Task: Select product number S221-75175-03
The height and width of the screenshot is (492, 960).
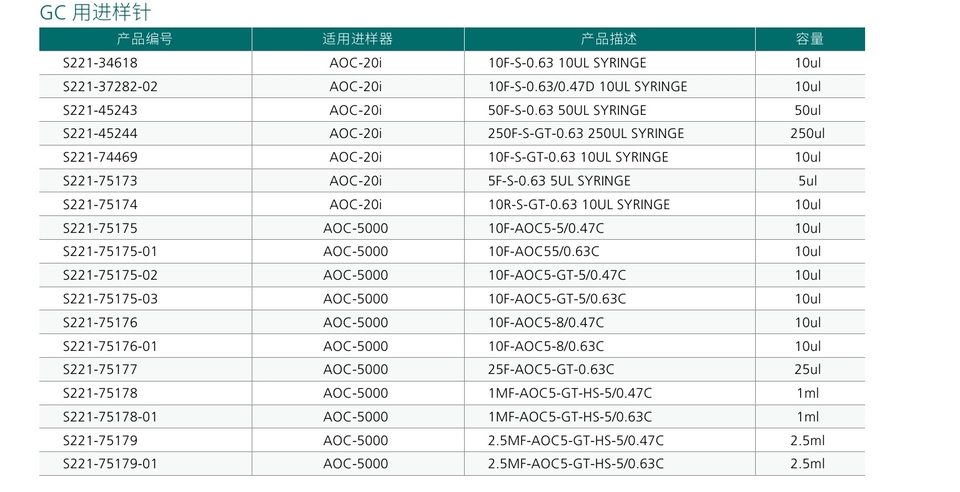Action: coord(110,299)
